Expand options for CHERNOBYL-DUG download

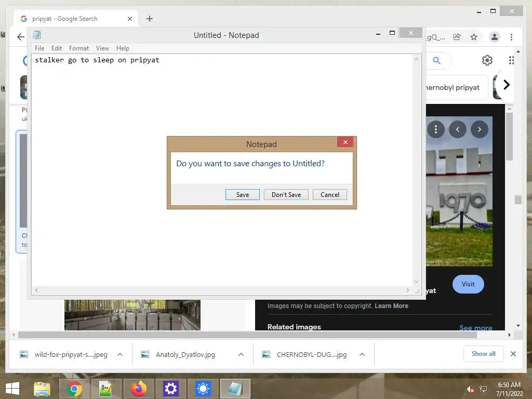[x=362, y=354]
